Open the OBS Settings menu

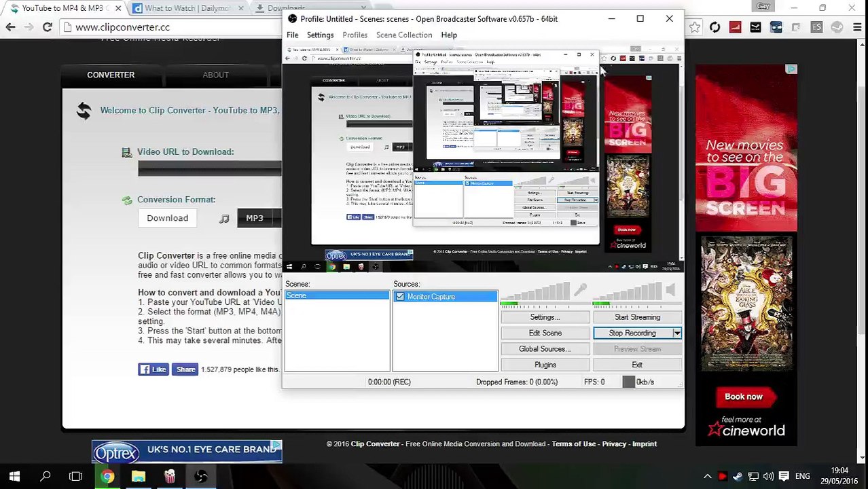pyautogui.click(x=320, y=35)
